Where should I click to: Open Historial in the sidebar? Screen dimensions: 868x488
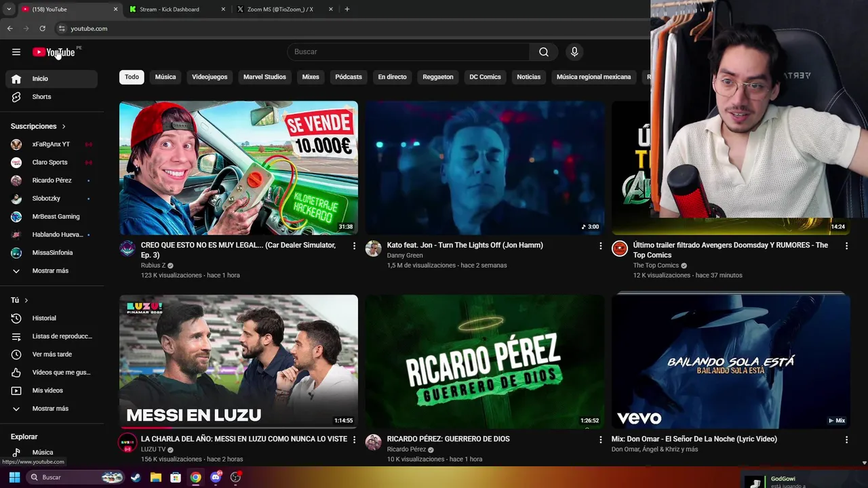point(52,318)
